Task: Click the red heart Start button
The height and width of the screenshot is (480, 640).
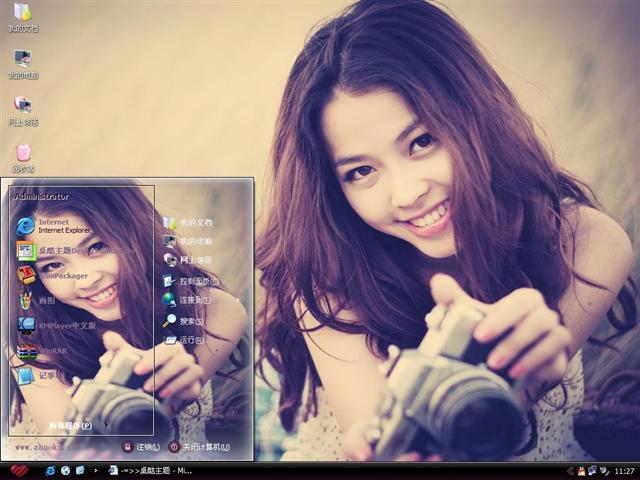Action: coord(19,471)
